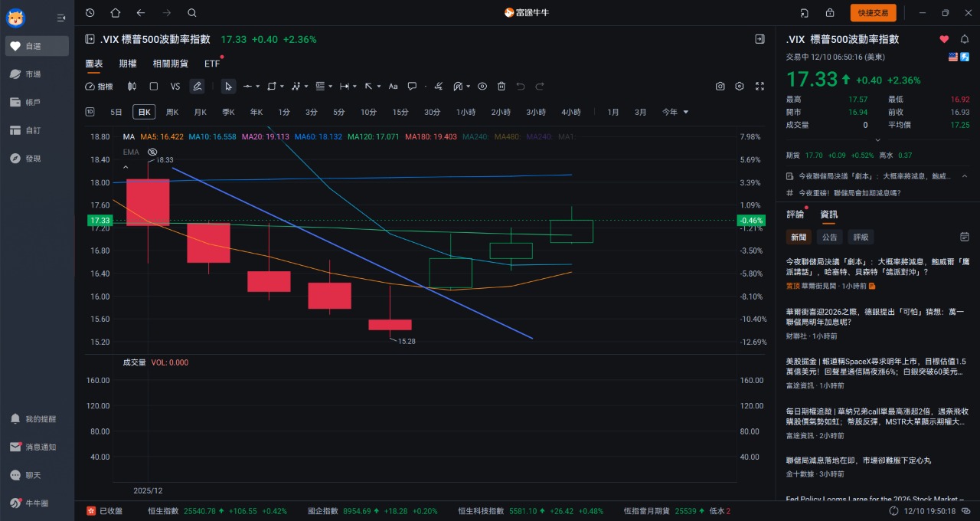The width and height of the screenshot is (980, 521).
Task: Switch to ETF tab
Action: coord(212,64)
